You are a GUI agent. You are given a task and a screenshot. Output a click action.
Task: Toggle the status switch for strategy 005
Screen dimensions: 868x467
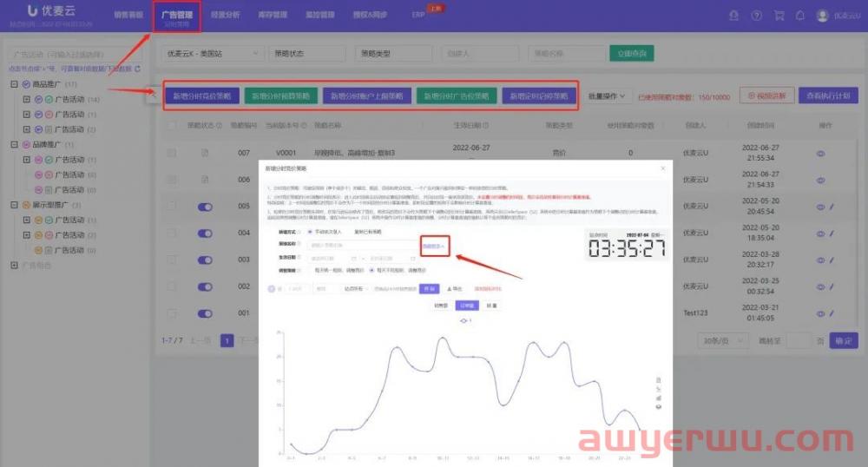(205, 207)
